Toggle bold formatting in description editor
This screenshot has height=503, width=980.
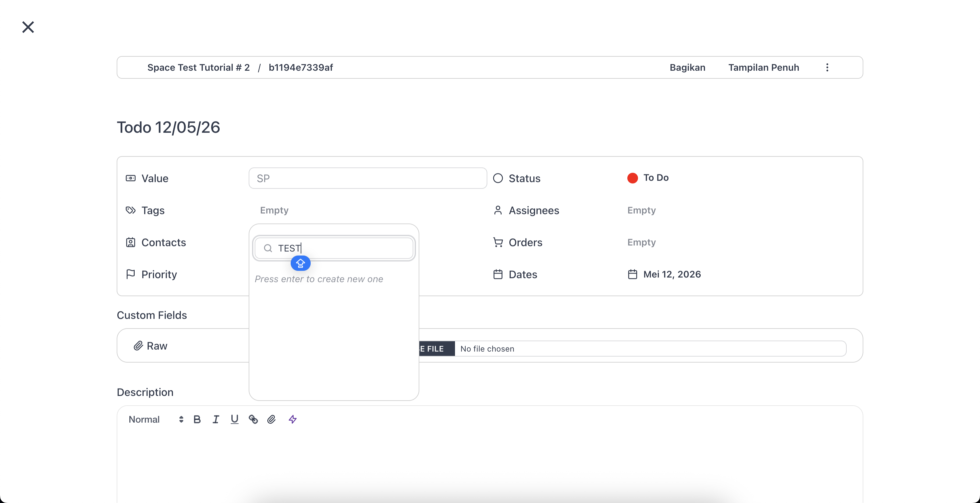point(197,419)
